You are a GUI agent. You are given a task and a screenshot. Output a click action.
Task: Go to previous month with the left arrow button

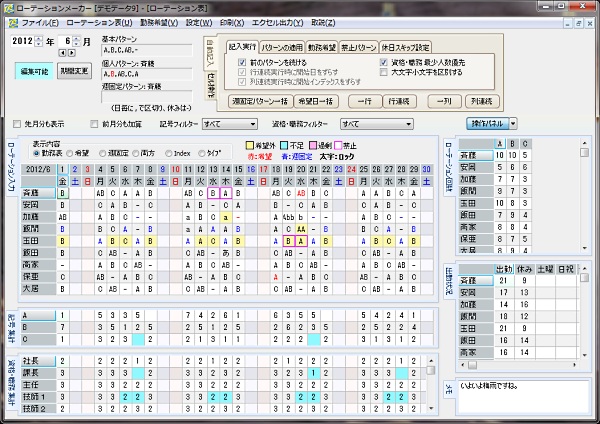[62, 53]
